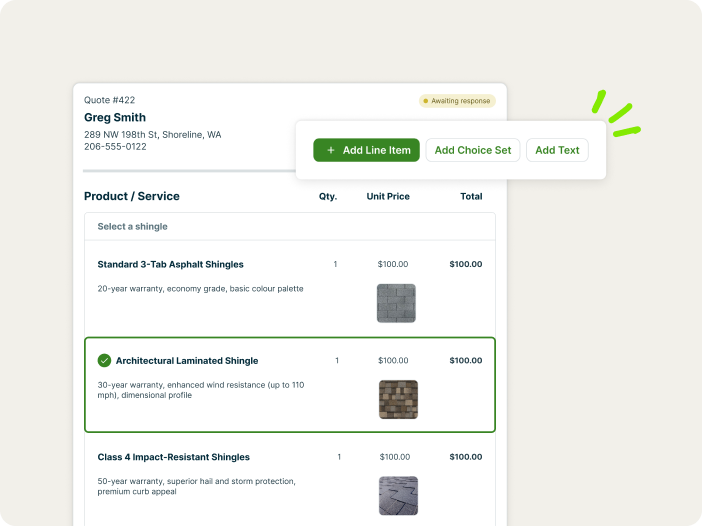Select the Standard 3-Tab Asphalt Shingles option

[x=170, y=265]
